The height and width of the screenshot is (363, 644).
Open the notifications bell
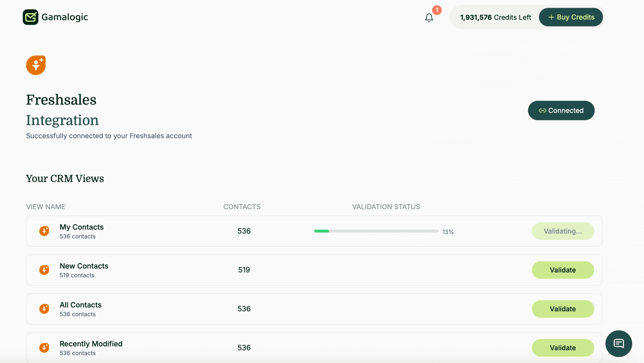429,18
